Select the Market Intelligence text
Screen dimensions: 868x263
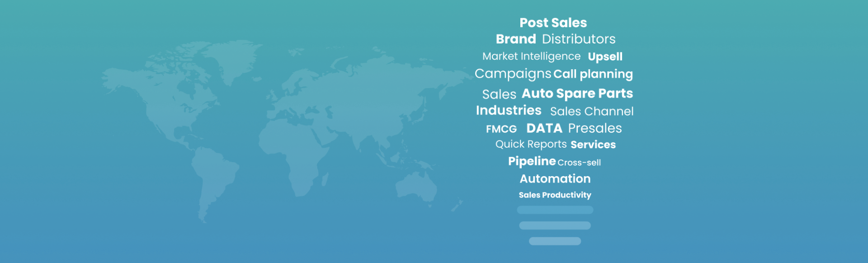click(531, 56)
